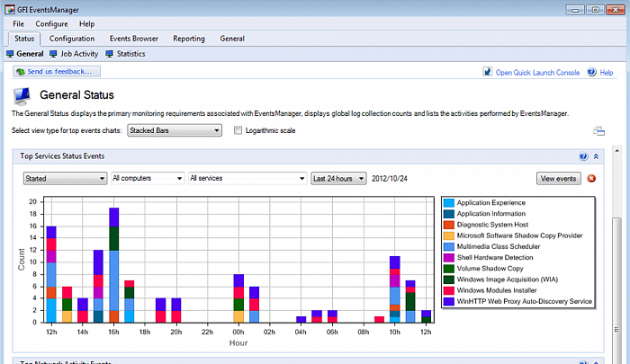Click Shell Hardware Detection legend swatch
This screenshot has height=364, width=630.
coord(449,258)
